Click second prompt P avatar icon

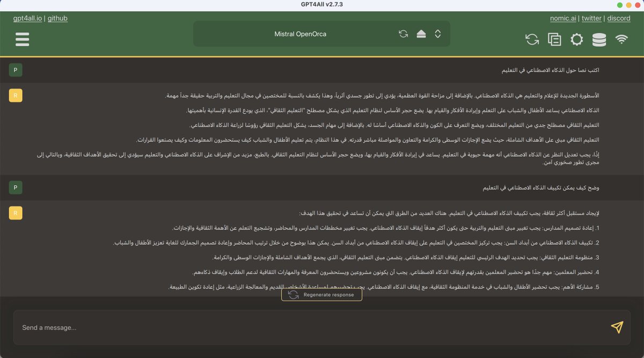point(16,188)
